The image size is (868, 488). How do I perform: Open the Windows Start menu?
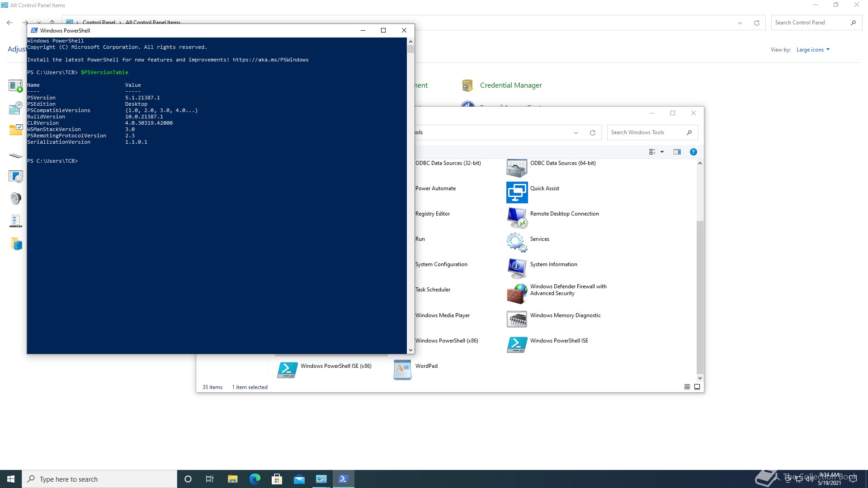[x=11, y=479]
